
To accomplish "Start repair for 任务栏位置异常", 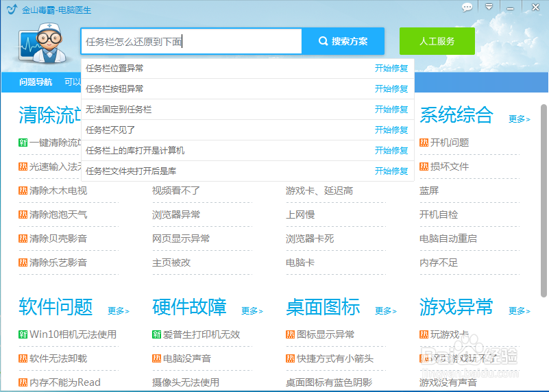I will click(391, 69).
